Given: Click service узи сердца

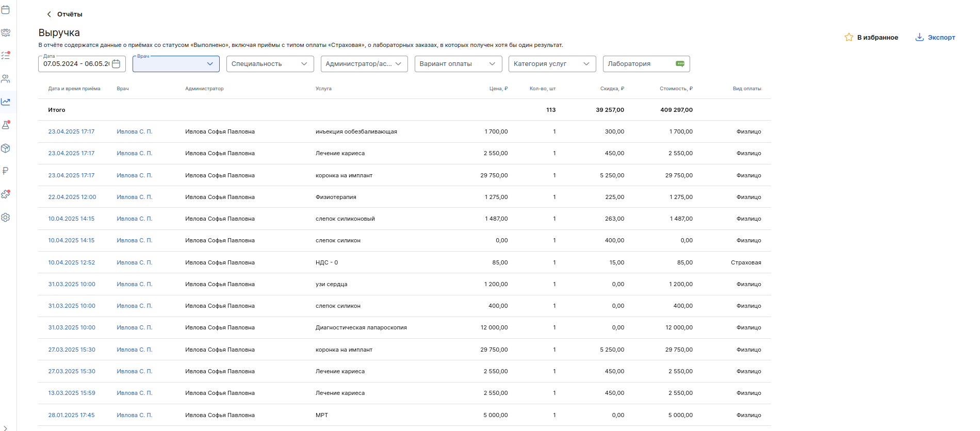Looking at the screenshot, I should (331, 284).
